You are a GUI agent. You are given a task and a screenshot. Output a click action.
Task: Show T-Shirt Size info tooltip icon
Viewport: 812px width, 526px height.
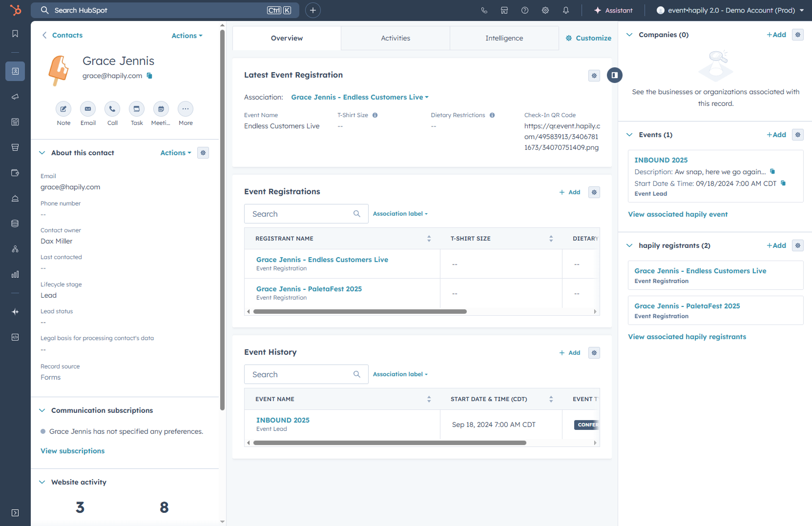(375, 115)
